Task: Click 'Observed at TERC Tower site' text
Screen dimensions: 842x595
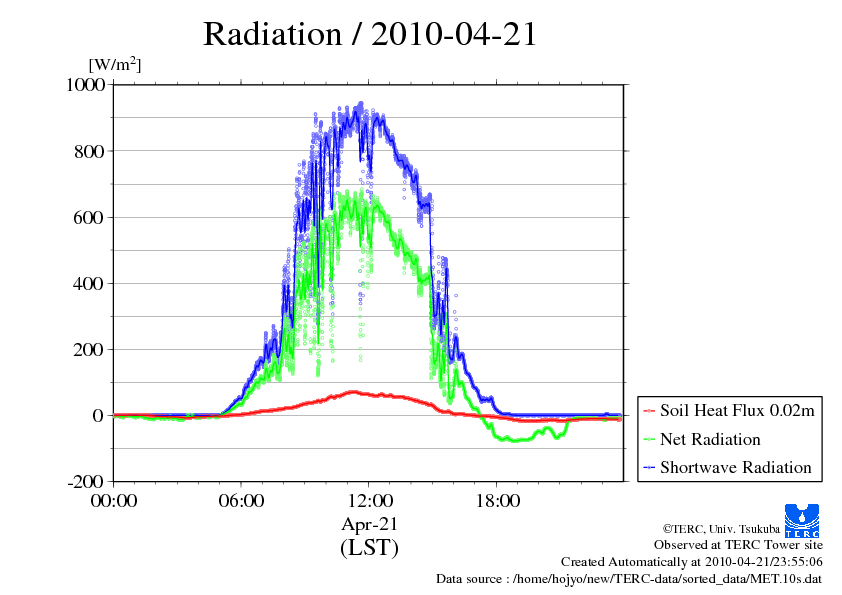Action: coord(738,545)
